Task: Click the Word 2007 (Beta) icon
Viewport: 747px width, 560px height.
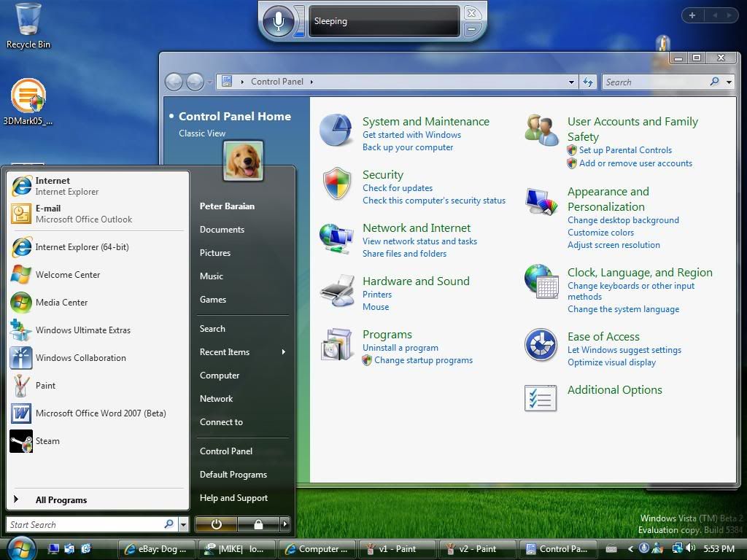Action: (x=21, y=413)
